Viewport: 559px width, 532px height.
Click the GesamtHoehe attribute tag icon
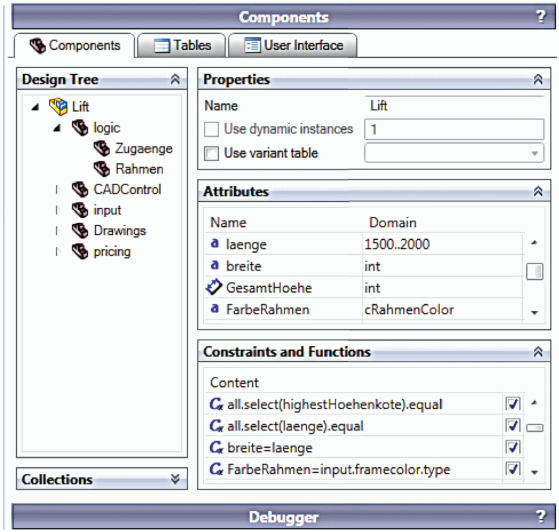point(214,287)
